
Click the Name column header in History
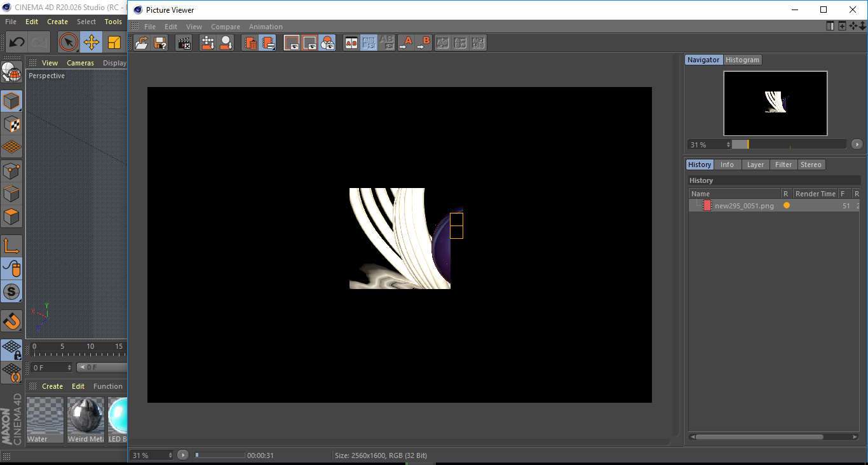pos(735,194)
